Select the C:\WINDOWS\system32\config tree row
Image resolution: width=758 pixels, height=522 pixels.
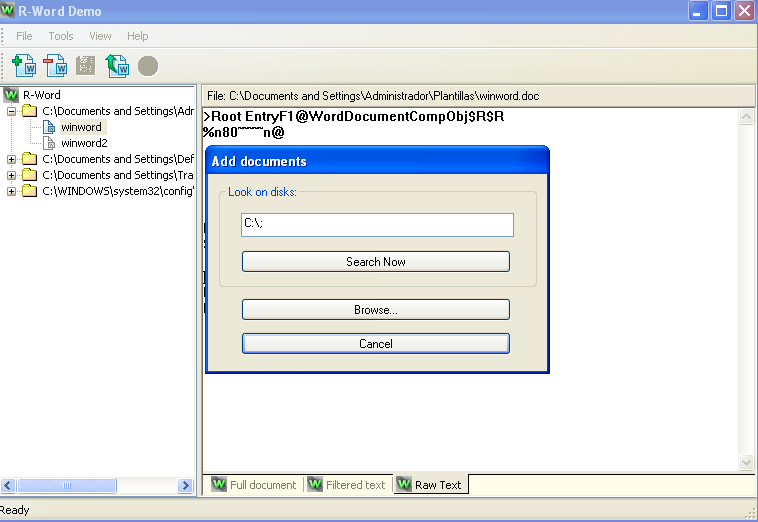pyautogui.click(x=118, y=191)
